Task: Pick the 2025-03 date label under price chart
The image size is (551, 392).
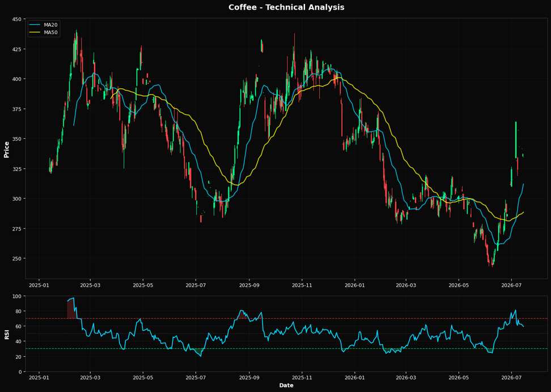Action: (x=90, y=286)
